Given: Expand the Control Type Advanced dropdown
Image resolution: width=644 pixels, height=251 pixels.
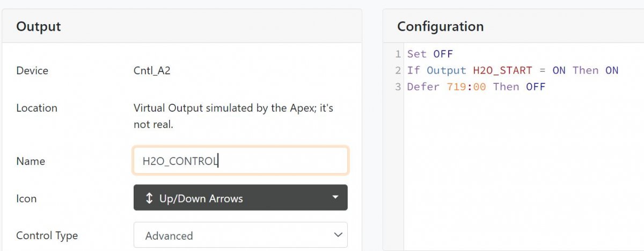Looking at the screenshot, I should pos(240,235).
